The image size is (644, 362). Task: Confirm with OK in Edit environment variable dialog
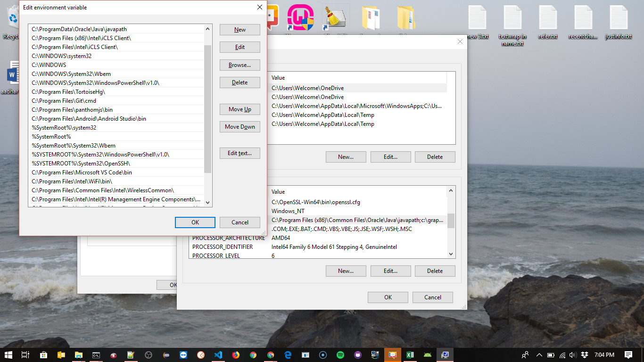click(x=195, y=222)
